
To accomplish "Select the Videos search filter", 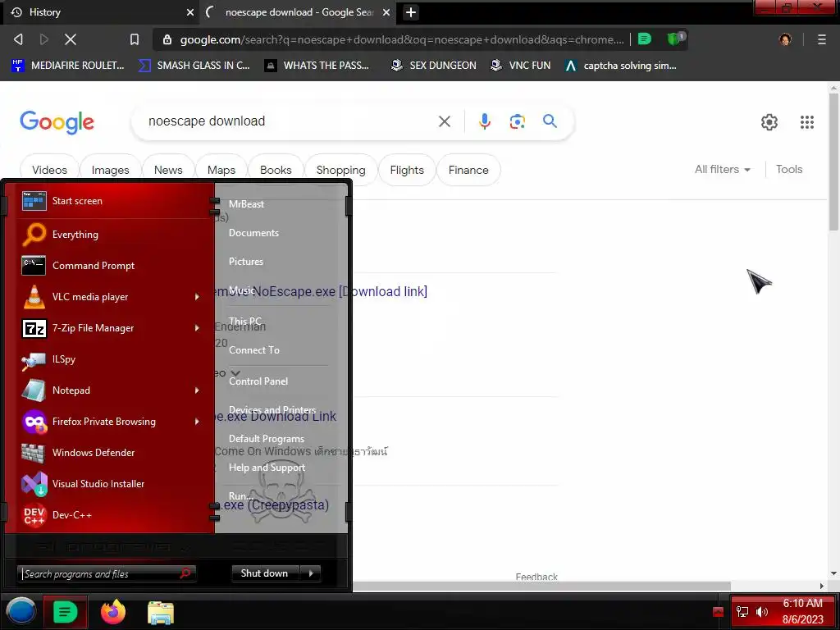I will pyautogui.click(x=49, y=170).
